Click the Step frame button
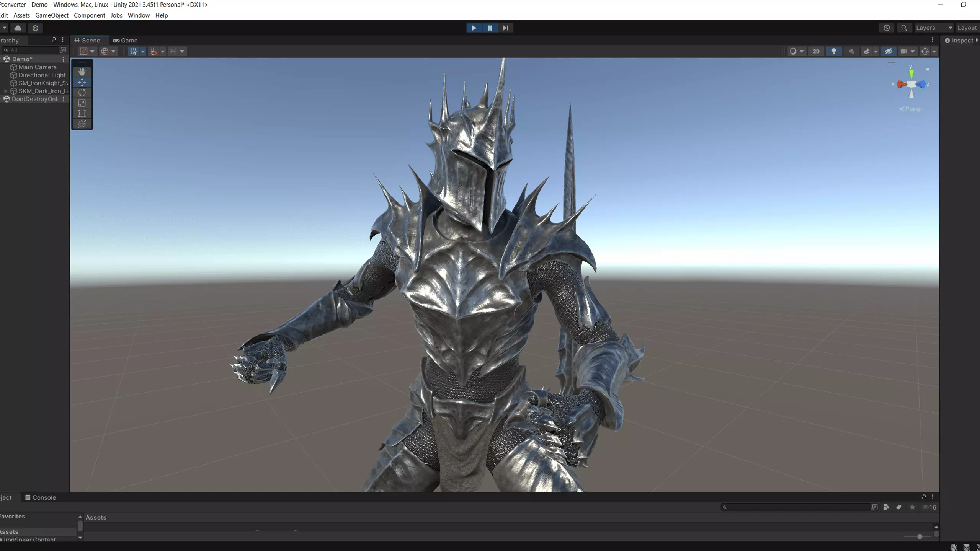 [505, 28]
